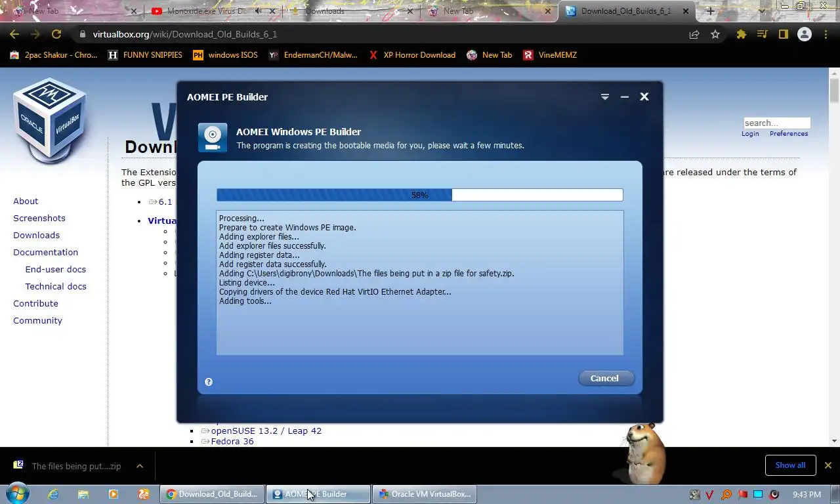Click the 58% progress bar
Image resolution: width=840 pixels, height=504 pixels.
point(420,195)
